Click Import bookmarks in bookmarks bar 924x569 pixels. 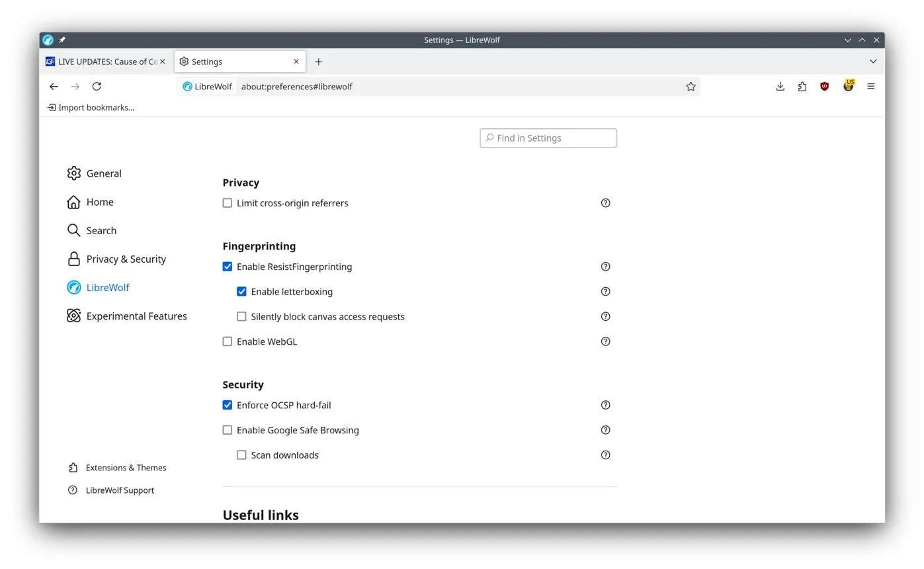click(x=91, y=107)
